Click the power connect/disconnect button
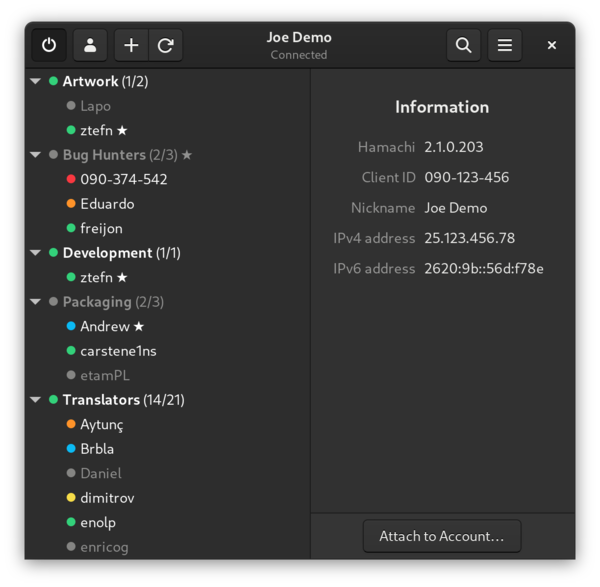This screenshot has height=587, width=600. coord(49,45)
